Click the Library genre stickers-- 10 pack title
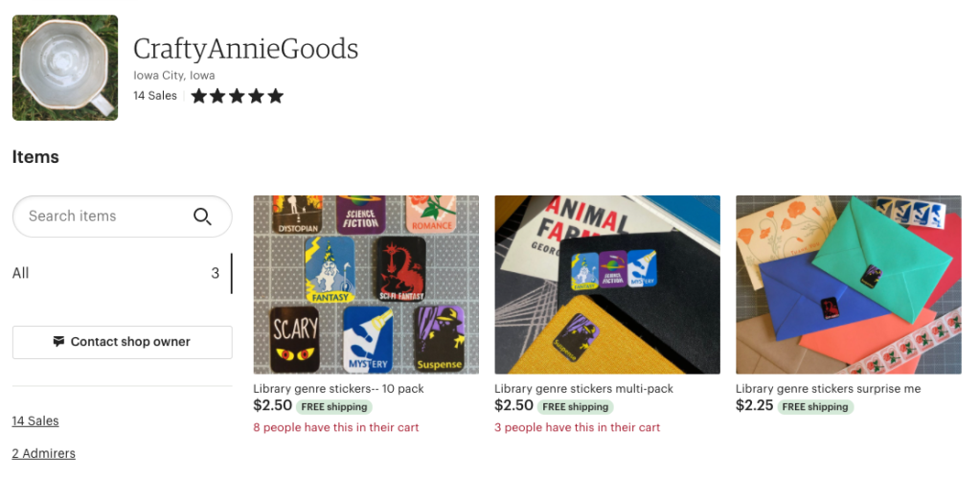Screen dimensions: 980x478 338,389
